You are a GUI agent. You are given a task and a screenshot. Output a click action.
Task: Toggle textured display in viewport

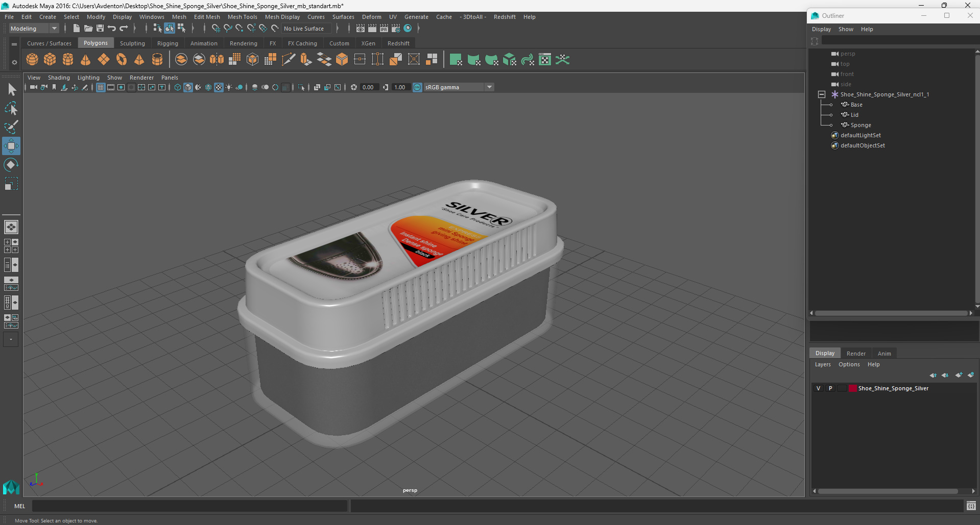219,87
